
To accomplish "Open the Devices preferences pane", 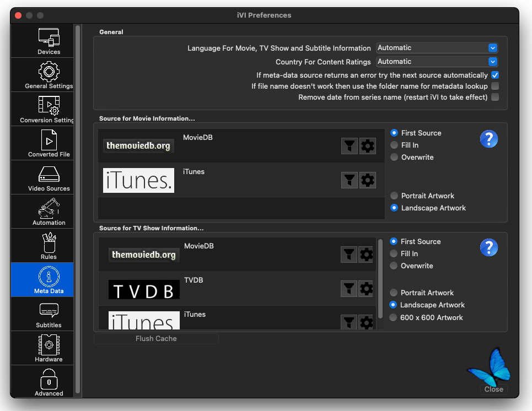I will [x=49, y=41].
